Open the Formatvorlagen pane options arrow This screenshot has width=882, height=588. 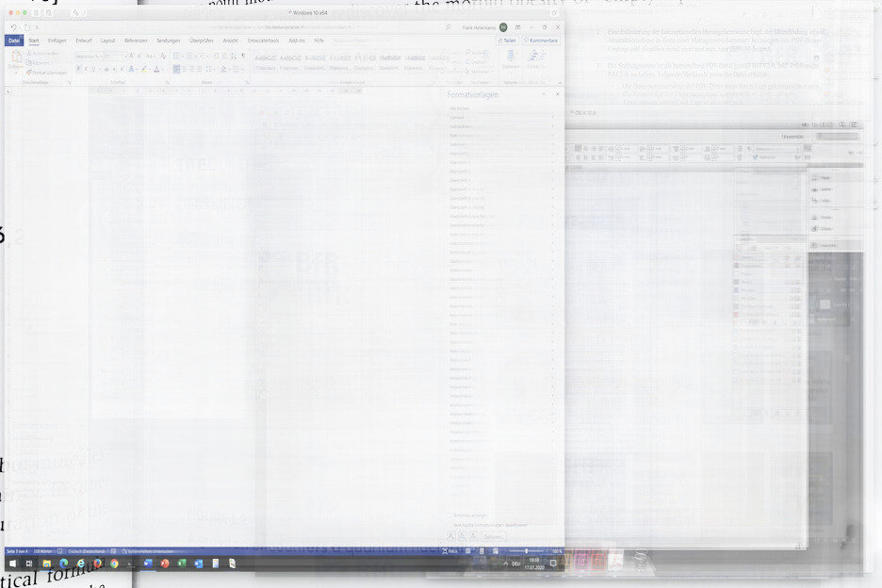coord(544,94)
